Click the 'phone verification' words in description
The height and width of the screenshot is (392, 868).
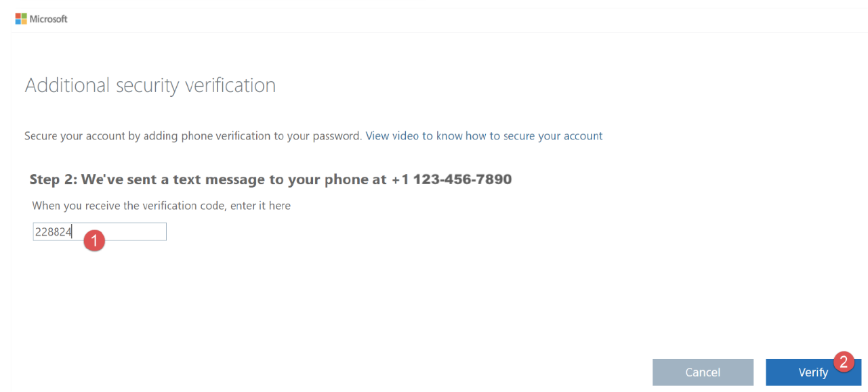[226, 135]
